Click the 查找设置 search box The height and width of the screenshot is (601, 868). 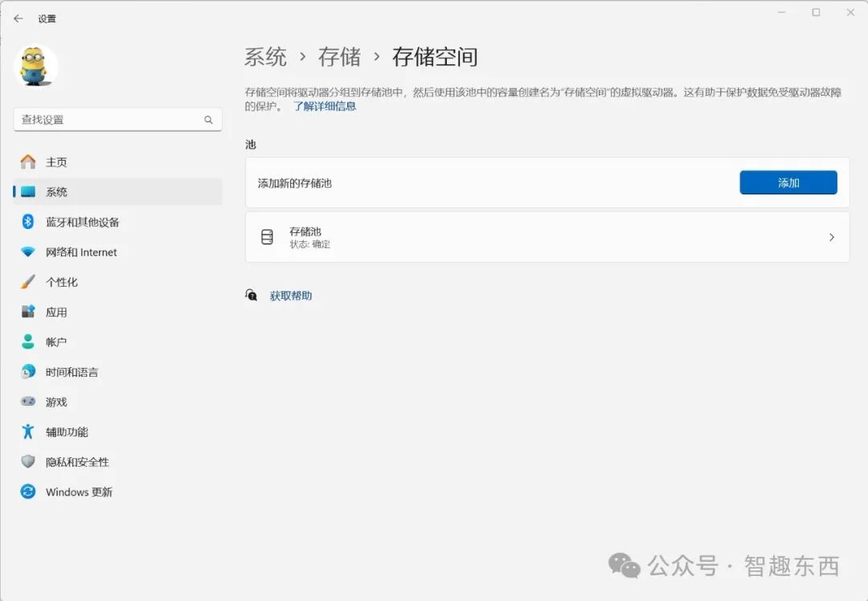(110, 120)
